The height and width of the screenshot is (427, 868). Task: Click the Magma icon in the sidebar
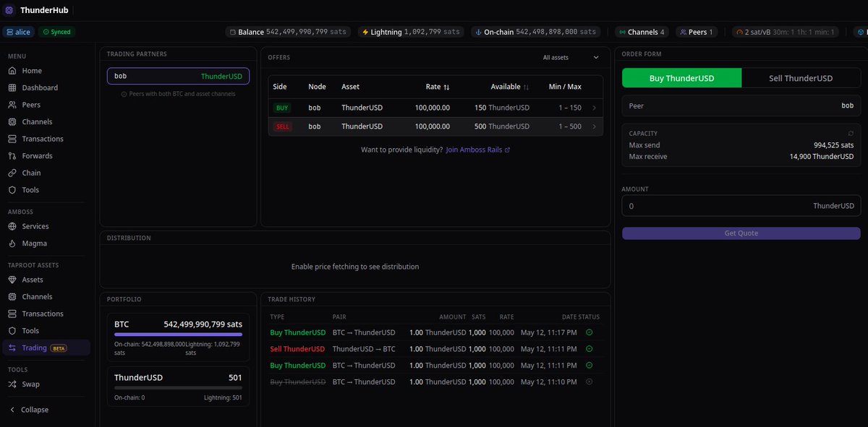(x=12, y=243)
